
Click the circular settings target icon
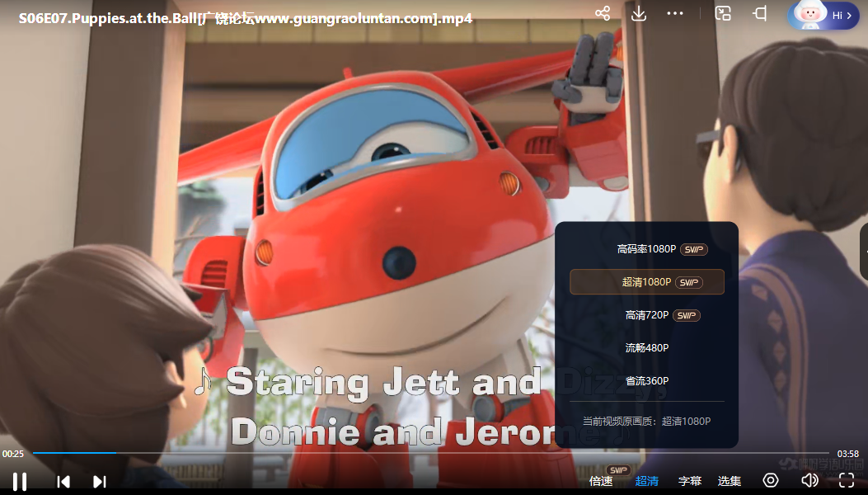coord(771,480)
